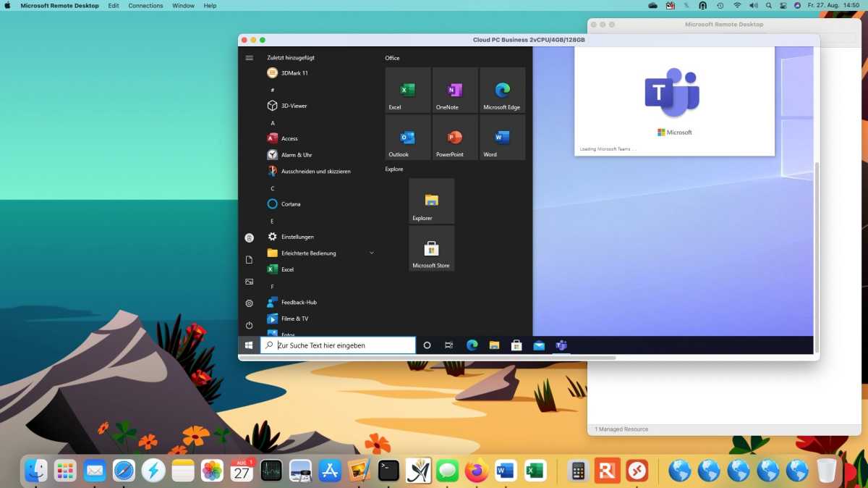This screenshot has width=868, height=488.
Task: Open the Help menu
Action: [210, 5]
